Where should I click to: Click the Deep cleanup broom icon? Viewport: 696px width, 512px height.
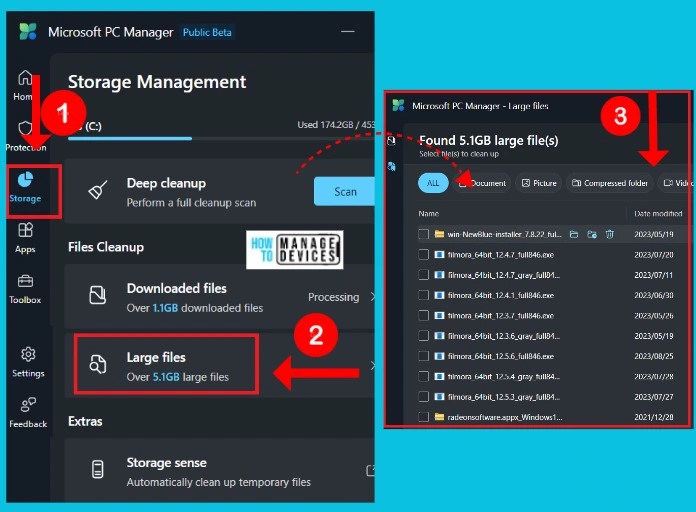click(x=98, y=190)
